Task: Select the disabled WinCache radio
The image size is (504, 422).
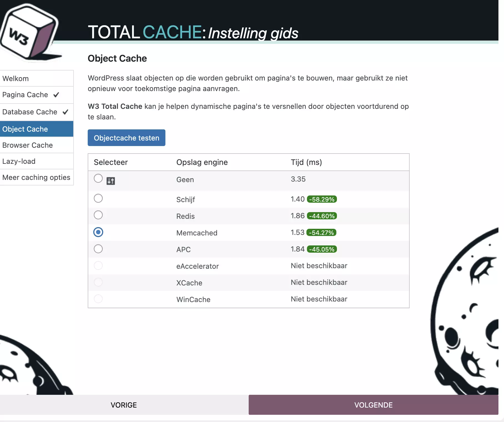Action: [98, 299]
